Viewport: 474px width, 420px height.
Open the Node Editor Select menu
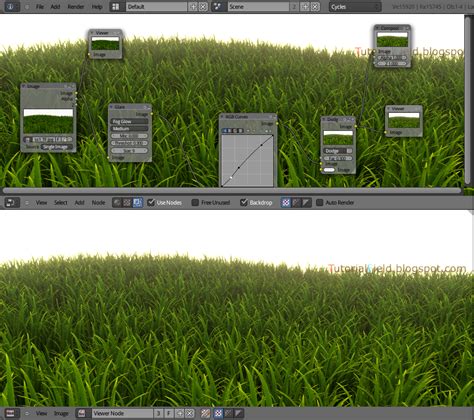tap(61, 202)
